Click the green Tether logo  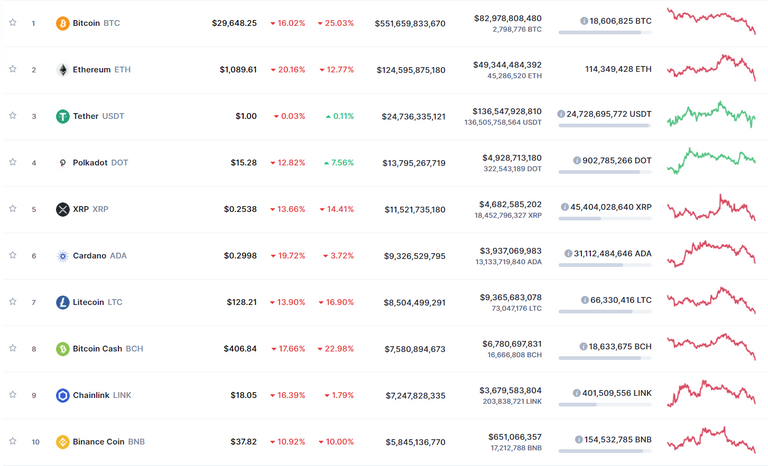(63, 116)
